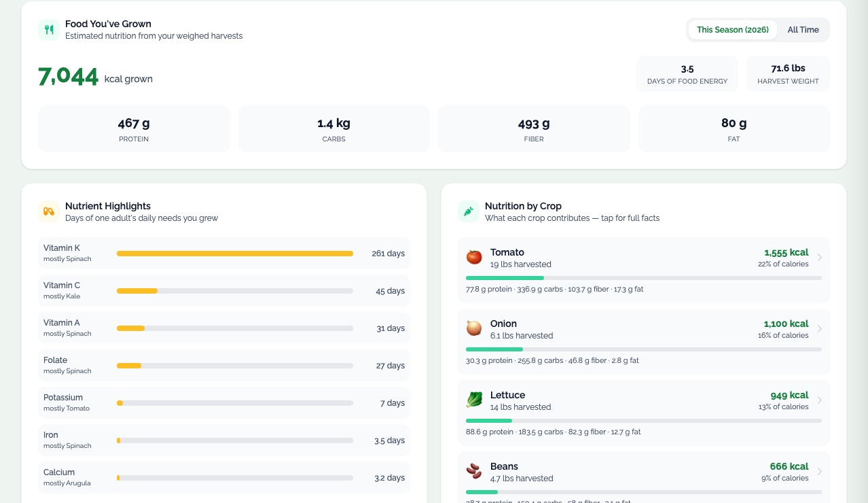Click '7 days' Potassium value
The width and height of the screenshot is (868, 503).
coord(393,403)
